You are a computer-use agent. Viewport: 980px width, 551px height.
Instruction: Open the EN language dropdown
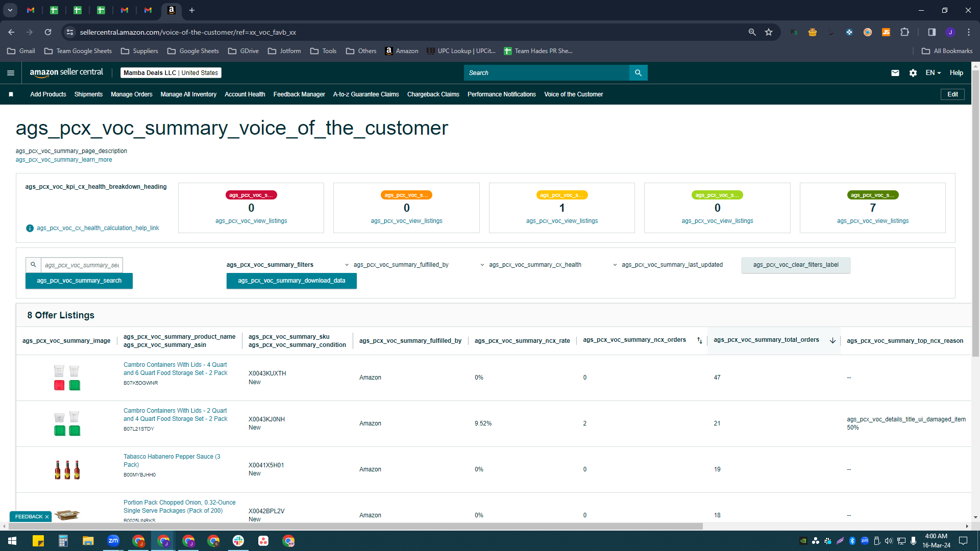coord(933,73)
